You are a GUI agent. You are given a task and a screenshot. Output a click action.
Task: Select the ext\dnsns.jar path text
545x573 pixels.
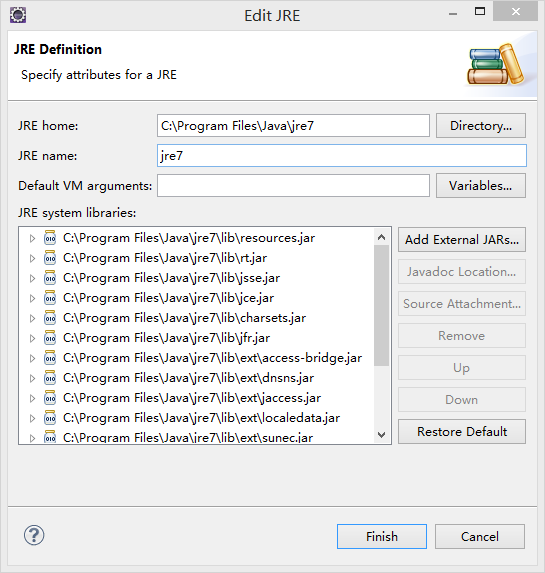[189, 378]
